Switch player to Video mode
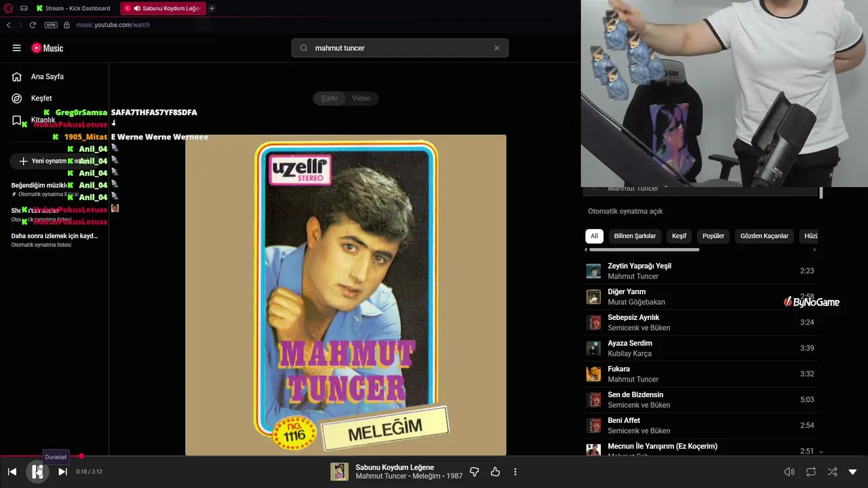This screenshot has width=868, height=488. [x=361, y=98]
